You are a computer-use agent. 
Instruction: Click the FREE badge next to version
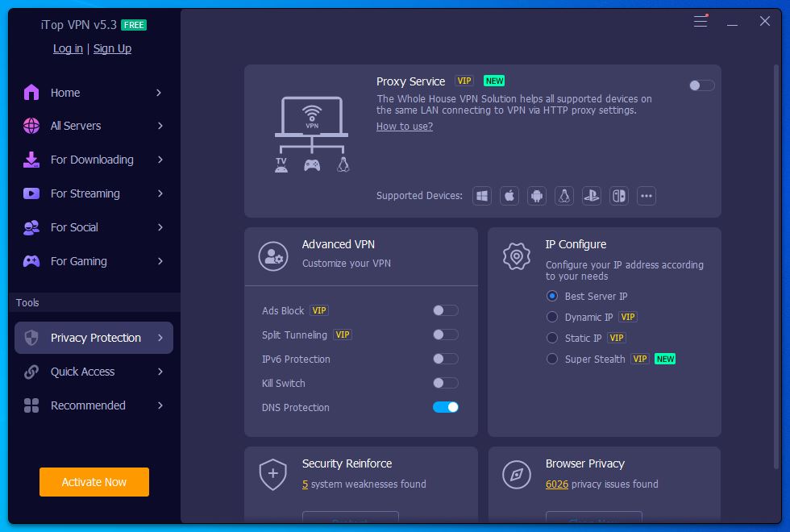point(134,25)
